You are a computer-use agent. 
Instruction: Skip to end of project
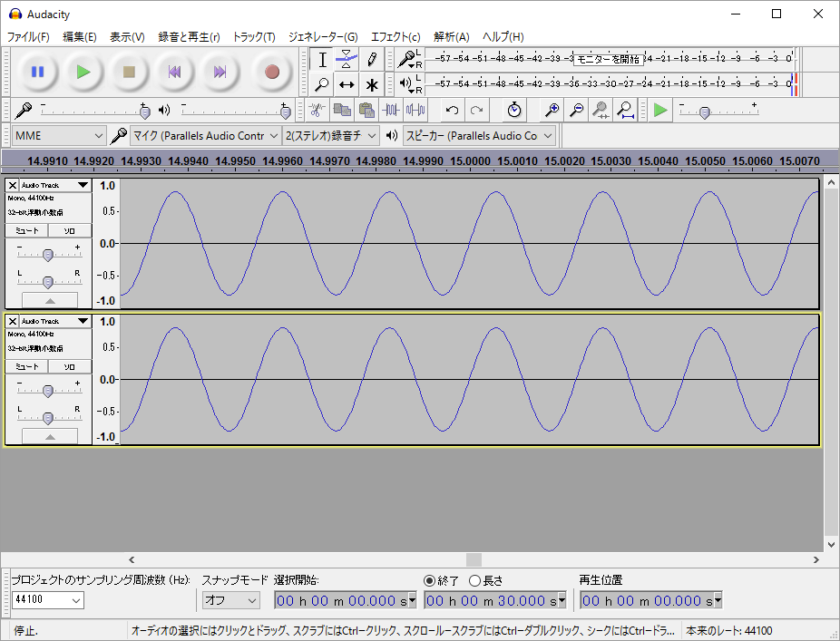coord(220,72)
